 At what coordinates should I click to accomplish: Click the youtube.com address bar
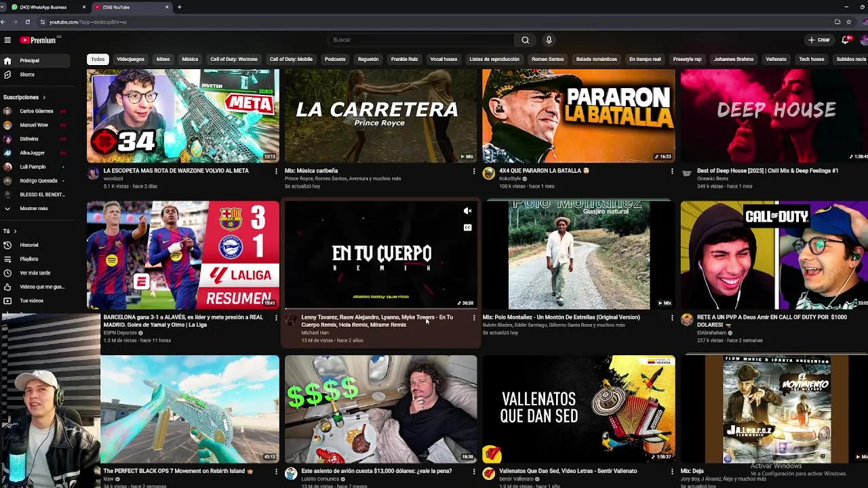(434, 22)
